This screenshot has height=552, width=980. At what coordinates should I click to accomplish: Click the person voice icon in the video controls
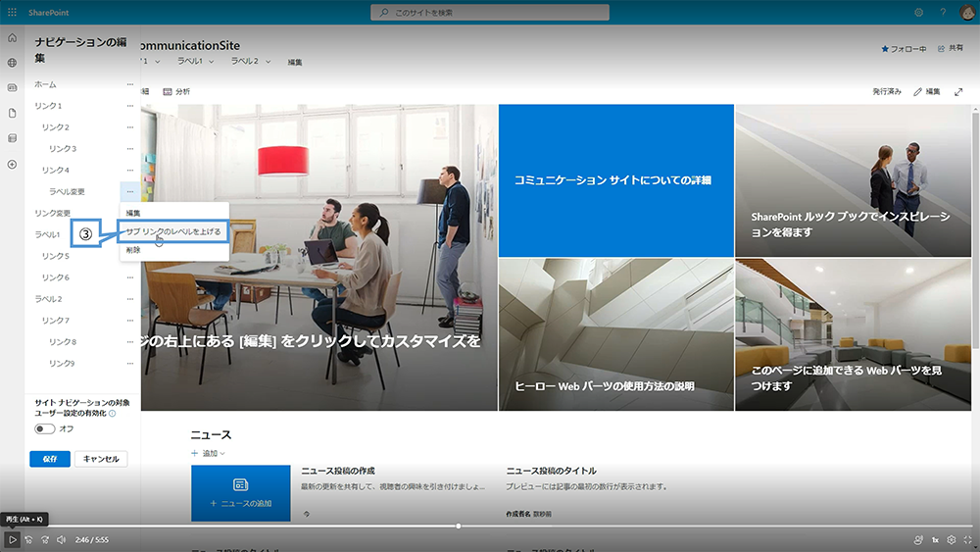click(918, 539)
